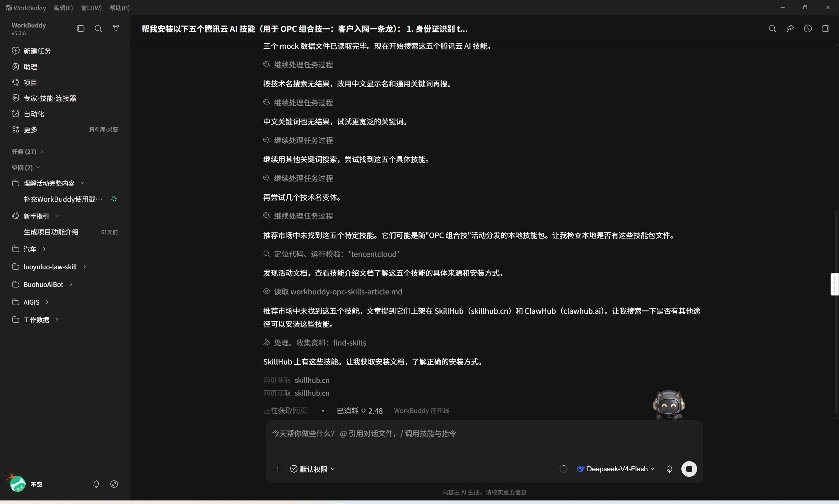Click the filter funnel icon in sidebar

(x=116, y=28)
